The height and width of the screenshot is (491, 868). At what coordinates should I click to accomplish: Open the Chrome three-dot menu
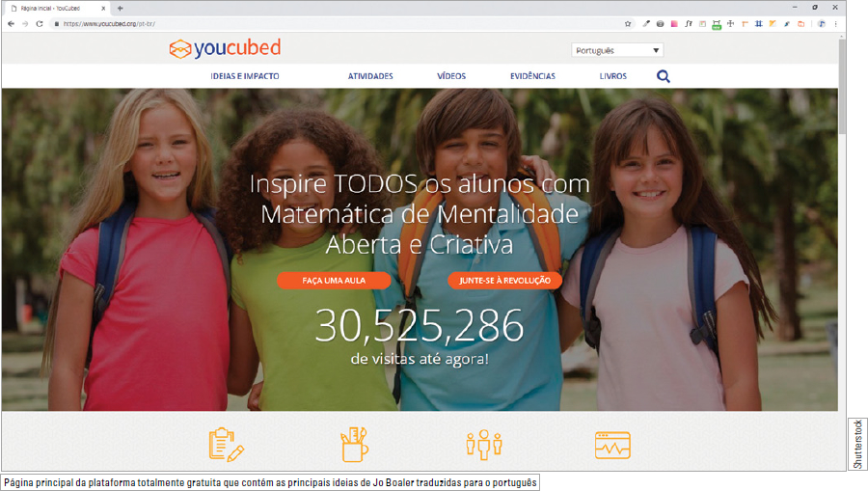click(835, 23)
